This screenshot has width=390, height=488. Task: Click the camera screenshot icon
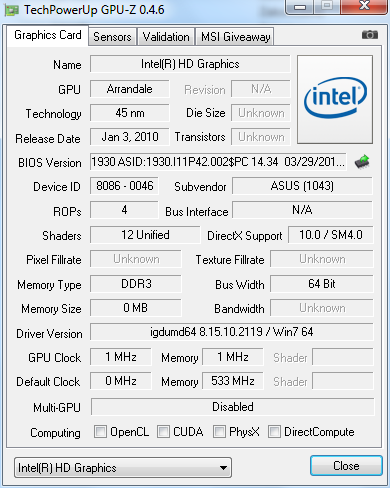tap(370, 35)
